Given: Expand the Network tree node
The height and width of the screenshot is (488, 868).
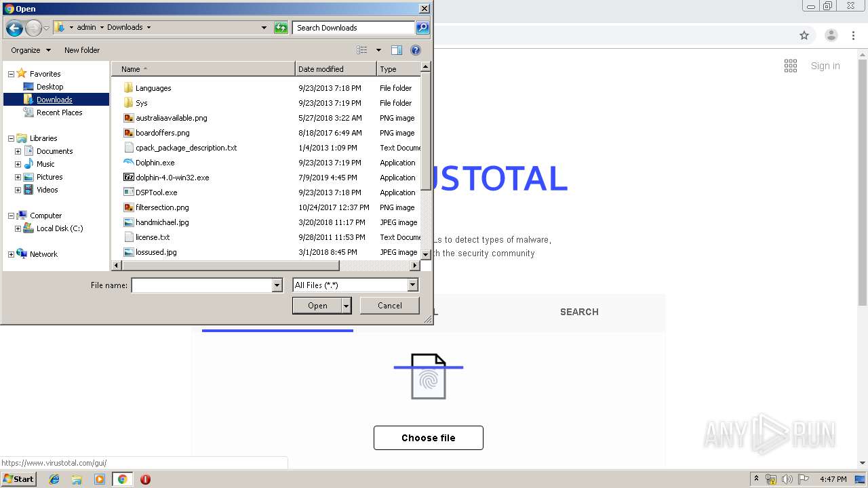Looking at the screenshot, I should coord(11,254).
